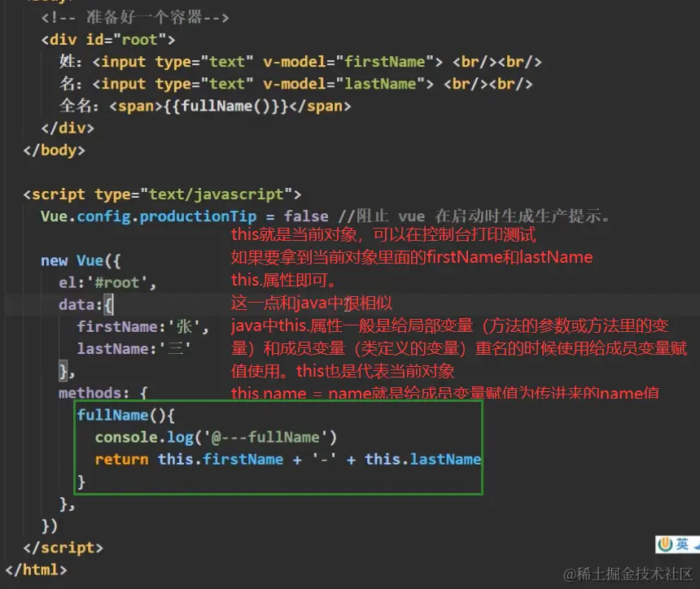Click Vue.config.productionTip in the code
Screen dimensions: 700x589
point(149,216)
